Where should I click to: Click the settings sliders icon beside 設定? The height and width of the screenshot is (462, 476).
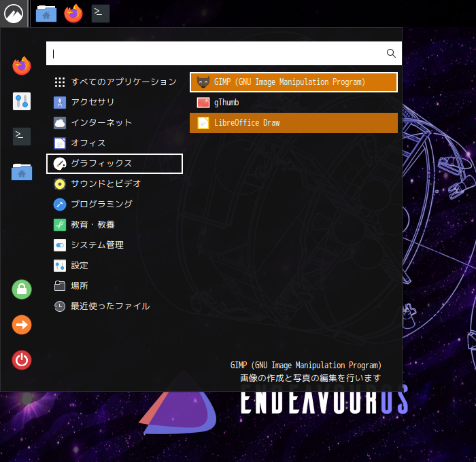click(x=60, y=266)
